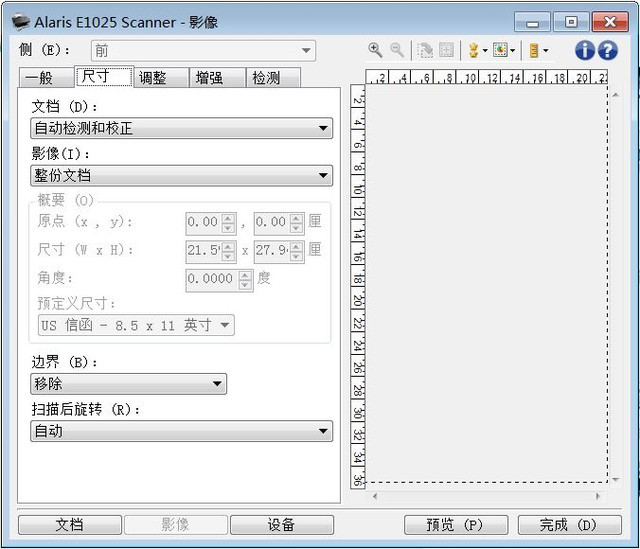Click the 文档 button at bottom
Image resolution: width=640 pixels, height=549 pixels.
(70, 525)
